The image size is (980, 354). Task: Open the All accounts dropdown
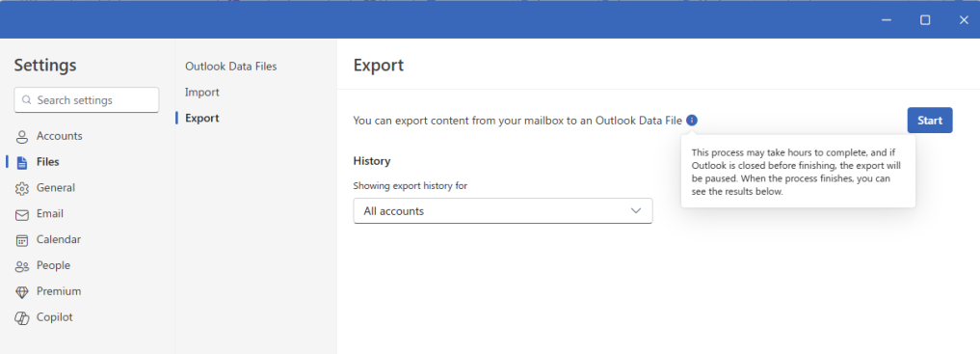(x=502, y=211)
